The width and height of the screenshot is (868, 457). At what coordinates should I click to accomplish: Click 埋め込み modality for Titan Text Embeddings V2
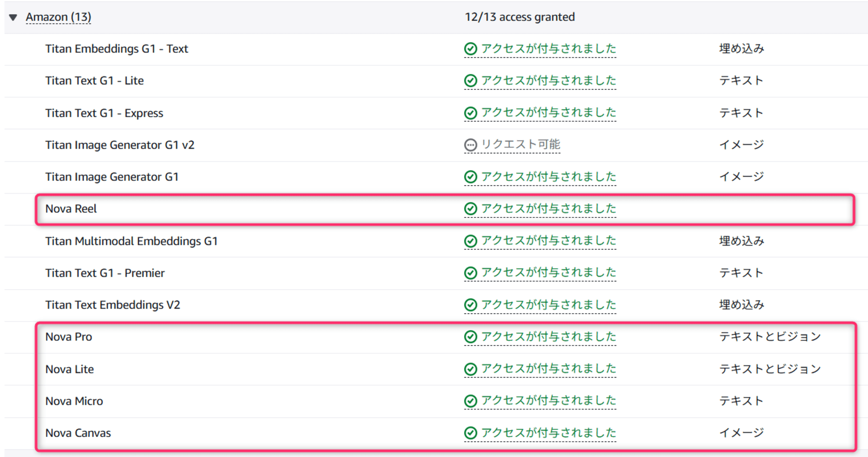click(x=742, y=305)
